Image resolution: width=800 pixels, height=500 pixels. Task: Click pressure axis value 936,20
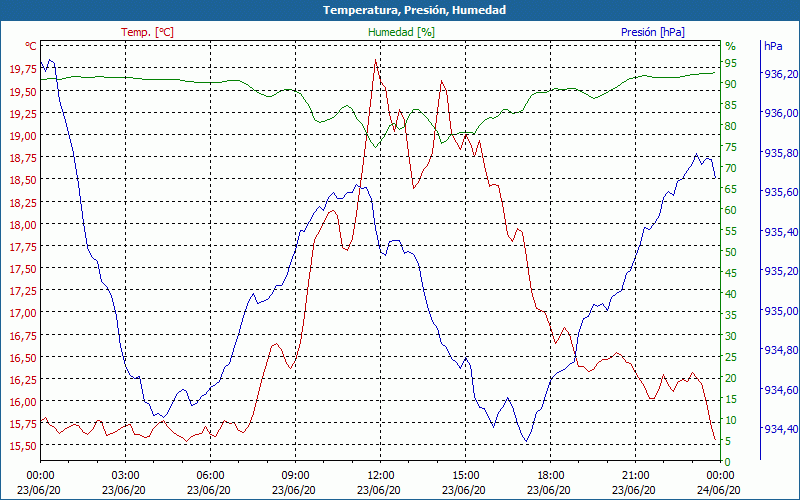pos(781,74)
